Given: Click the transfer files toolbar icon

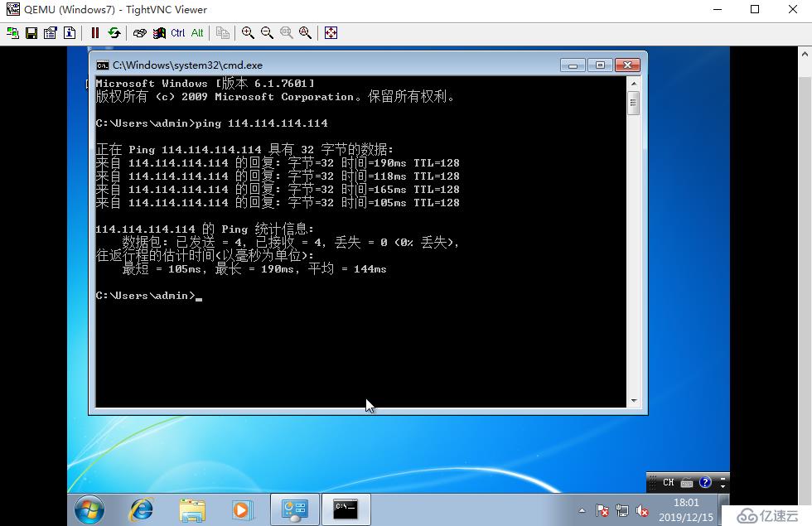Looking at the screenshot, I should pyautogui.click(x=223, y=33).
